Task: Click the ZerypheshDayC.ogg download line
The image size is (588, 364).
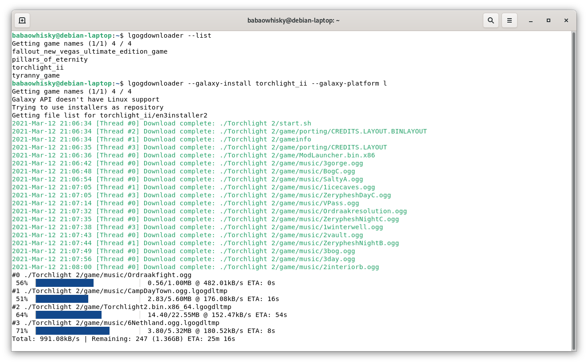Action: point(201,195)
